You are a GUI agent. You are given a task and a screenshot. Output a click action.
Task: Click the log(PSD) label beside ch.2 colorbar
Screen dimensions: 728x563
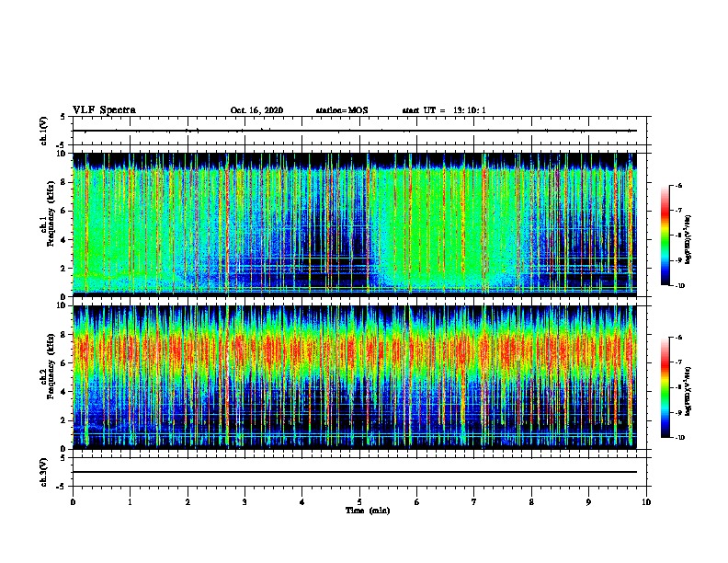click(x=688, y=391)
